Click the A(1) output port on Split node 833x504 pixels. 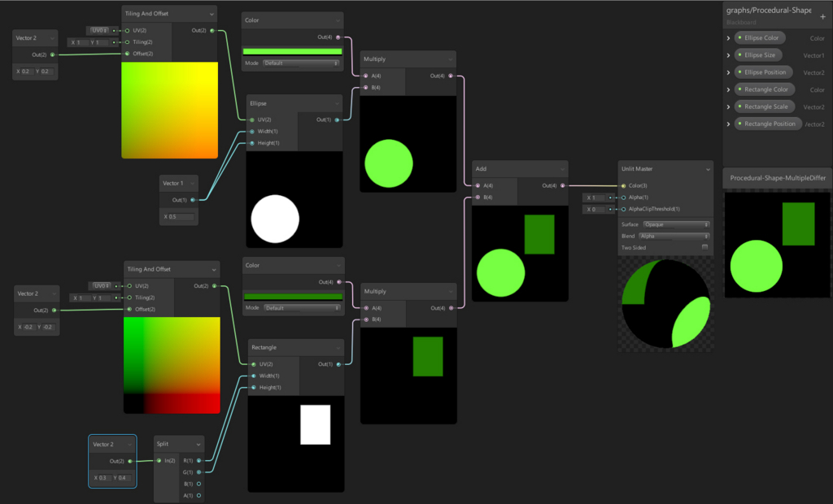coord(198,496)
